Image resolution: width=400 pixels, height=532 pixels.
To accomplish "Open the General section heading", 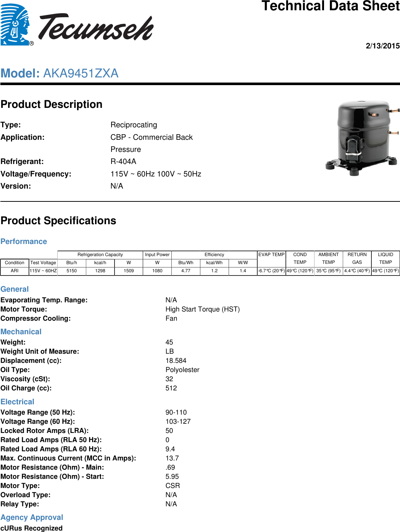I will pyautogui.click(x=15, y=289).
